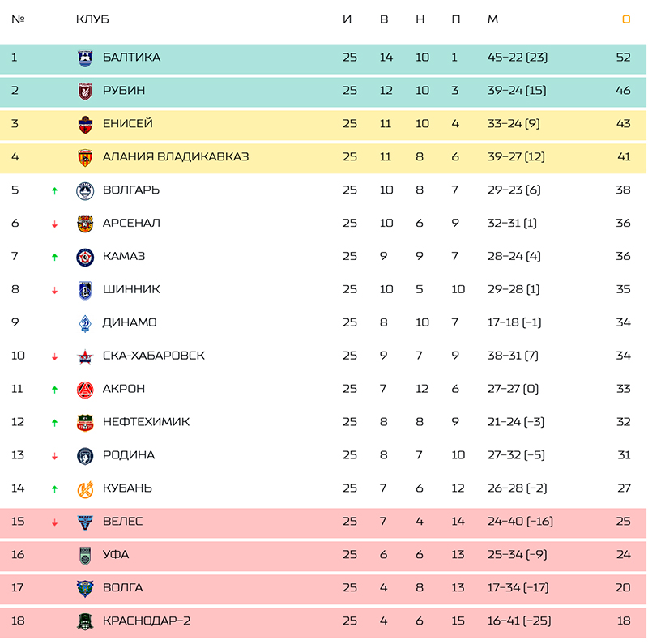
Task: Click the Велес row in relegation zone
Action: tap(323, 522)
